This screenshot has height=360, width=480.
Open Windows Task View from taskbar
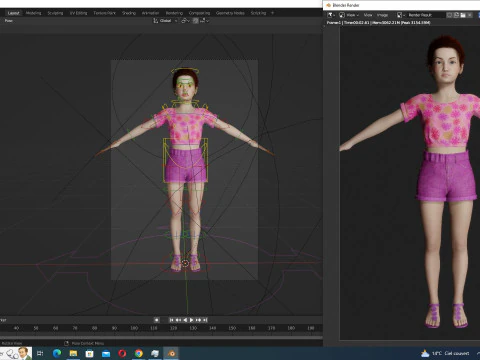[x=40, y=353]
